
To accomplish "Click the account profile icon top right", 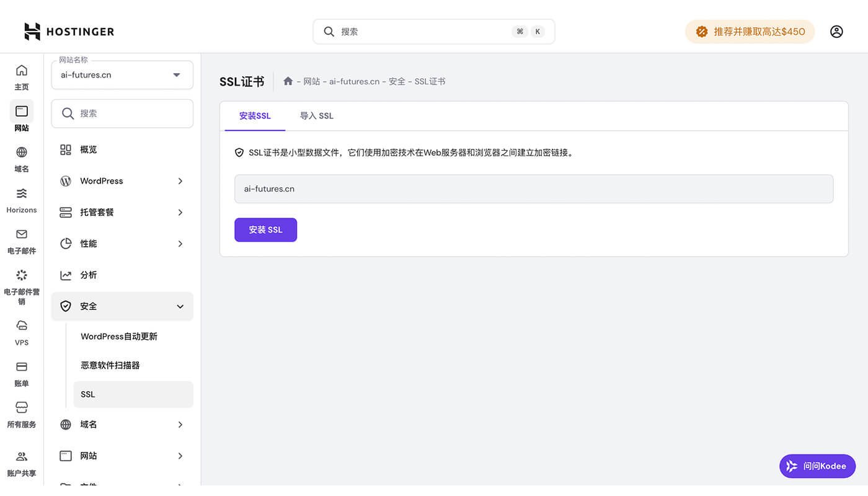I will [836, 31].
